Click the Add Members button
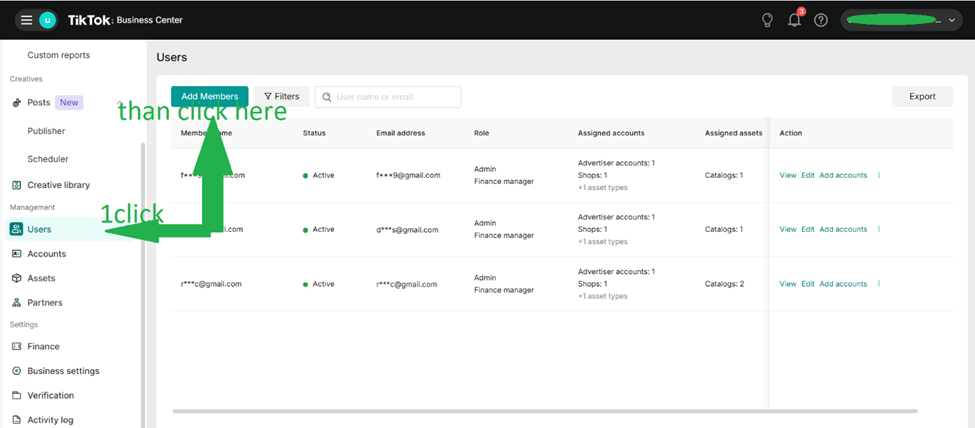 [x=209, y=97]
